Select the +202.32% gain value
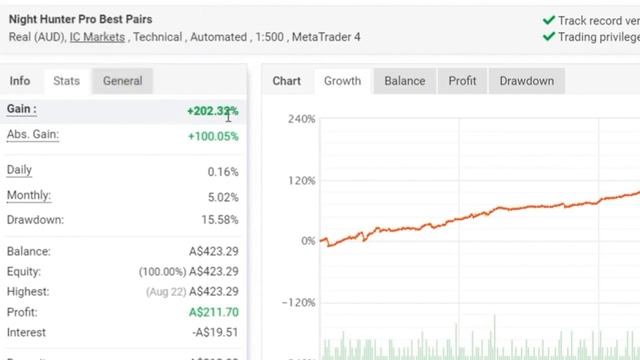640x360 pixels. pos(213,111)
